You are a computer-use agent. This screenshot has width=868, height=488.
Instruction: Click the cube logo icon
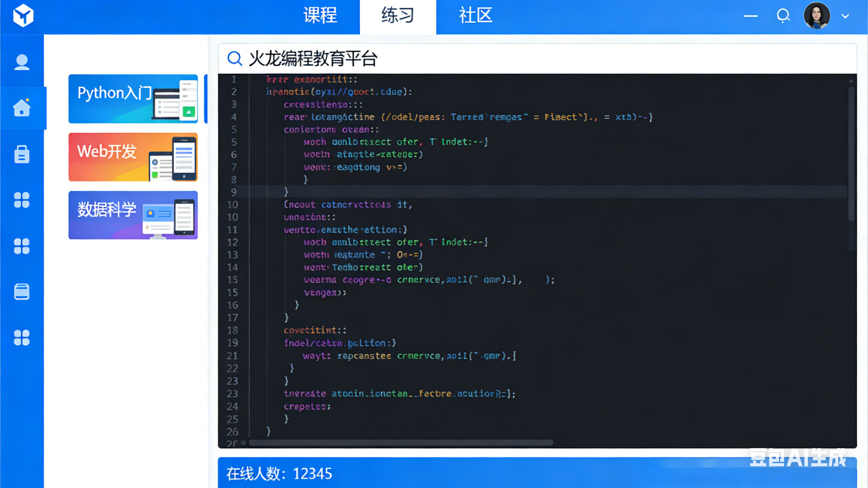tap(23, 16)
